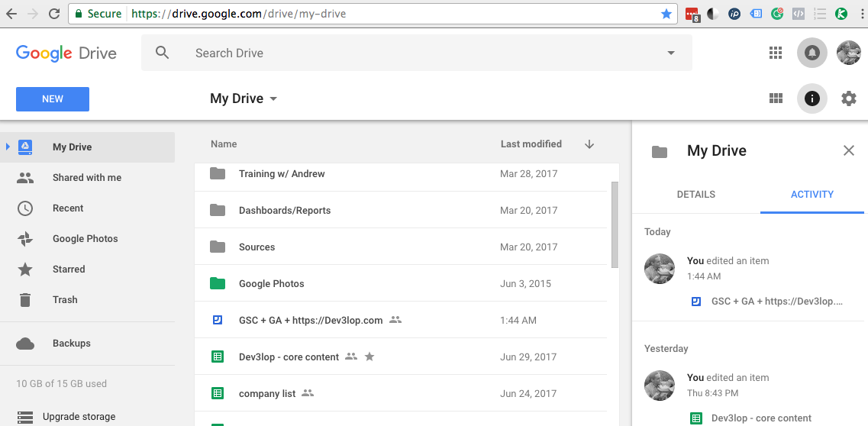The height and width of the screenshot is (426, 868).
Task: Open Settings gear
Action: click(x=849, y=98)
